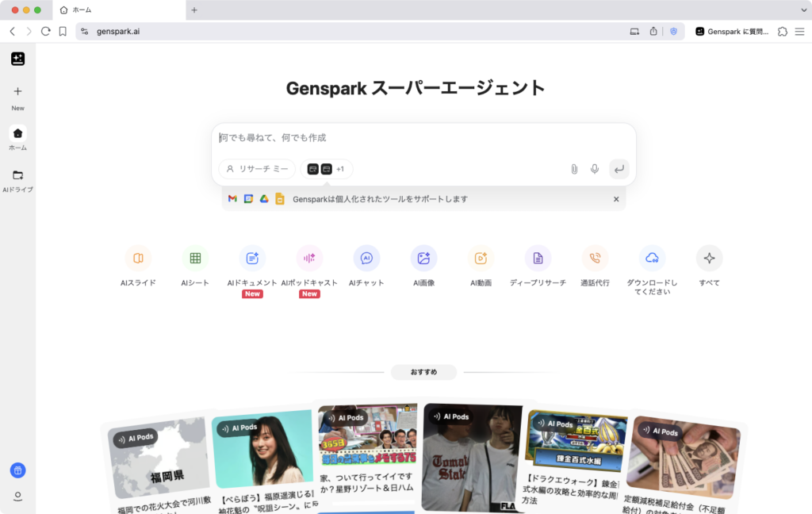The height and width of the screenshot is (514, 812).
Task: Attach a file with paperclip icon
Action: coord(574,169)
